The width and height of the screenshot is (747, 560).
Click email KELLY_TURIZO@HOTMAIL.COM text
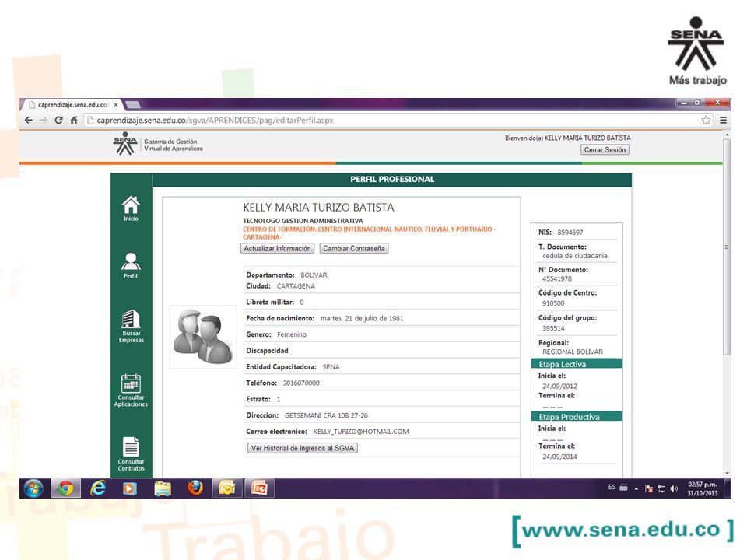360,432
